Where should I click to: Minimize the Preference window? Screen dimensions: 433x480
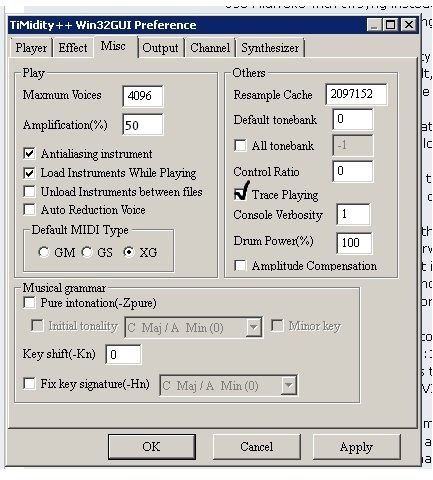[374, 25]
